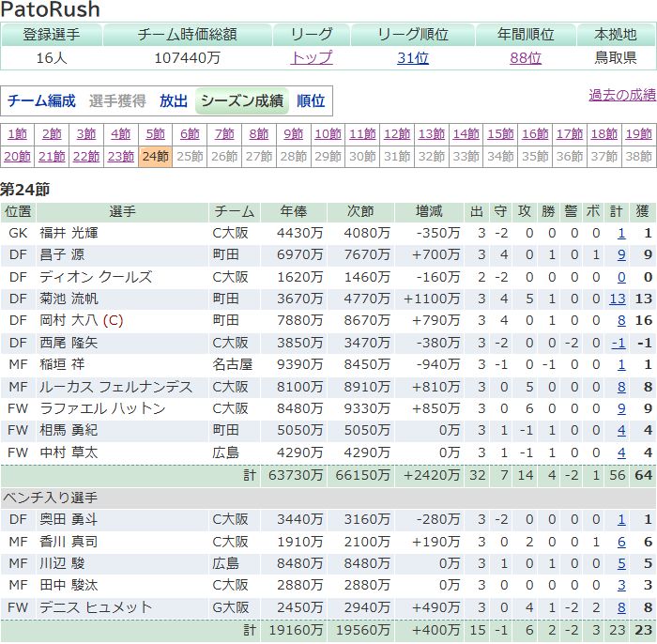Image resolution: width=657 pixels, height=644 pixels.
Task: Select the highlighted 24節 cell
Action: click(155, 156)
